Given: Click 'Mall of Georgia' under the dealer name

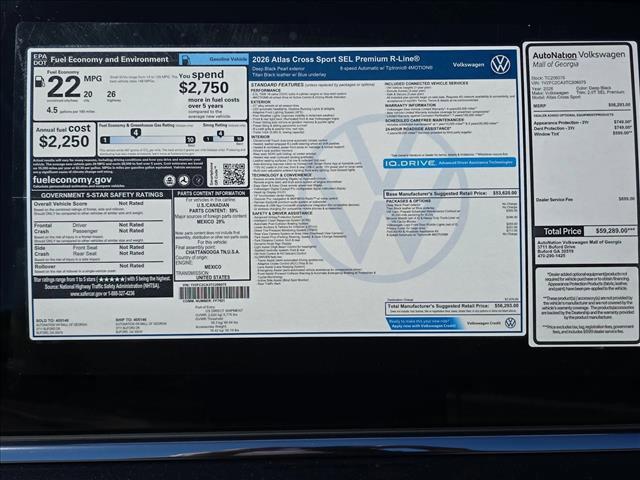Looking at the screenshot, I should (556, 64).
